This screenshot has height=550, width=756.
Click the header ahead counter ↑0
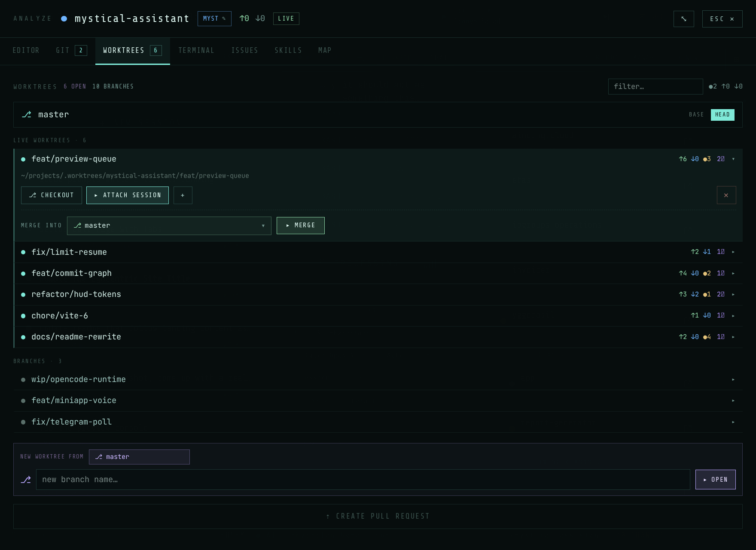pyautogui.click(x=244, y=18)
